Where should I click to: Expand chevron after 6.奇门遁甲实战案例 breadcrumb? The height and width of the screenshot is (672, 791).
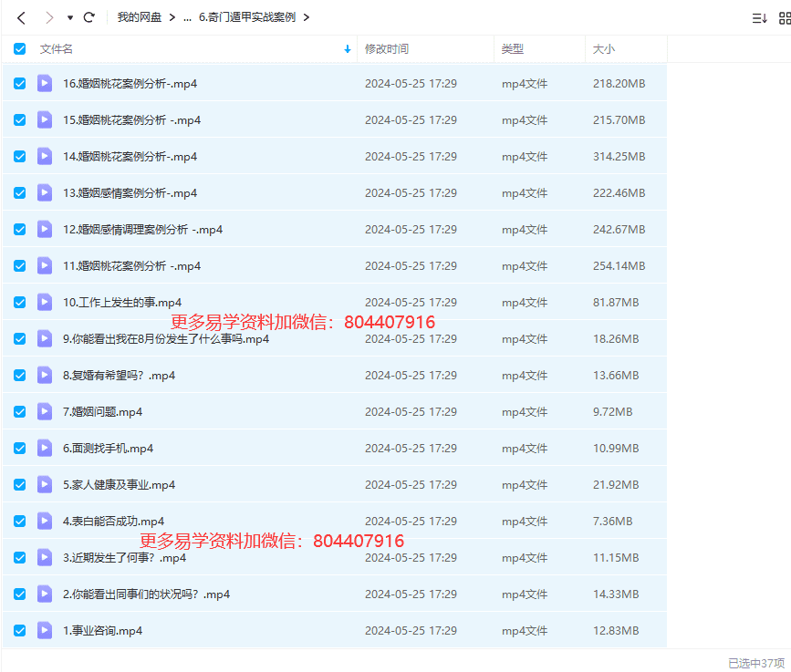306,17
